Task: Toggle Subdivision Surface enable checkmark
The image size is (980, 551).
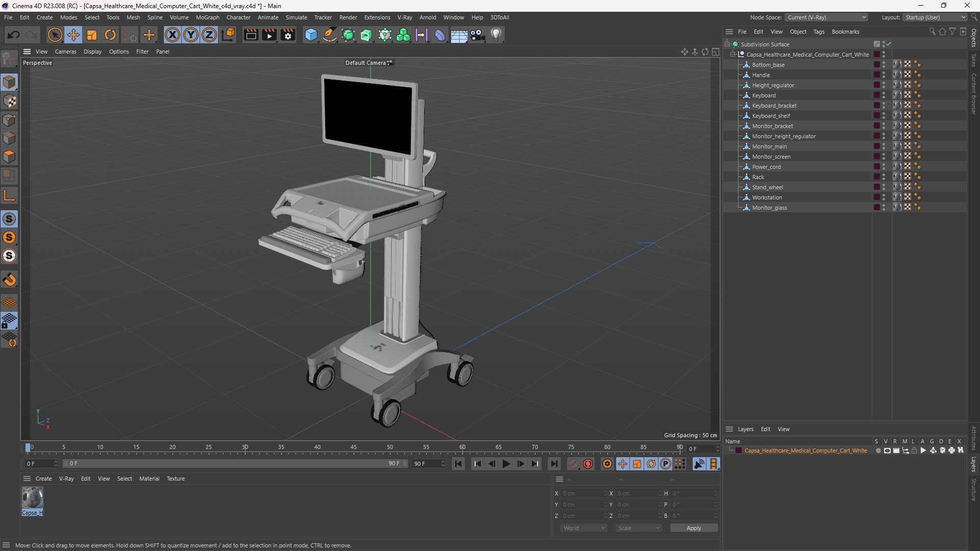Action: click(889, 44)
